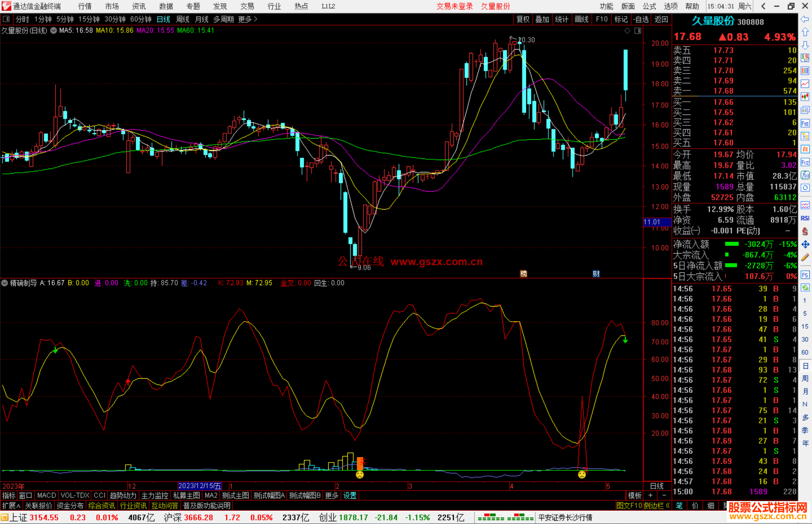Toggle the 精确制导 indicator circle button
The image size is (812, 524).
5,283
